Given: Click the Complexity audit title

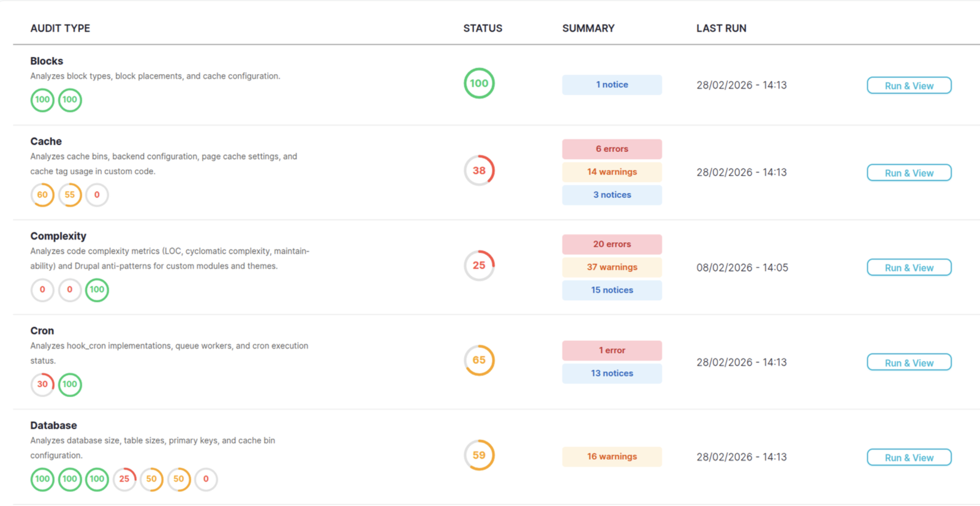Looking at the screenshot, I should pos(58,236).
